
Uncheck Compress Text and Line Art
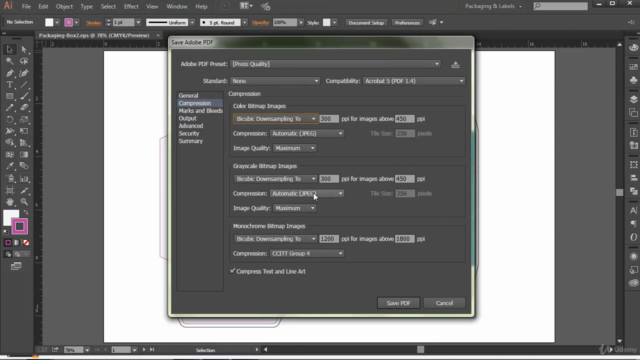click(x=232, y=271)
